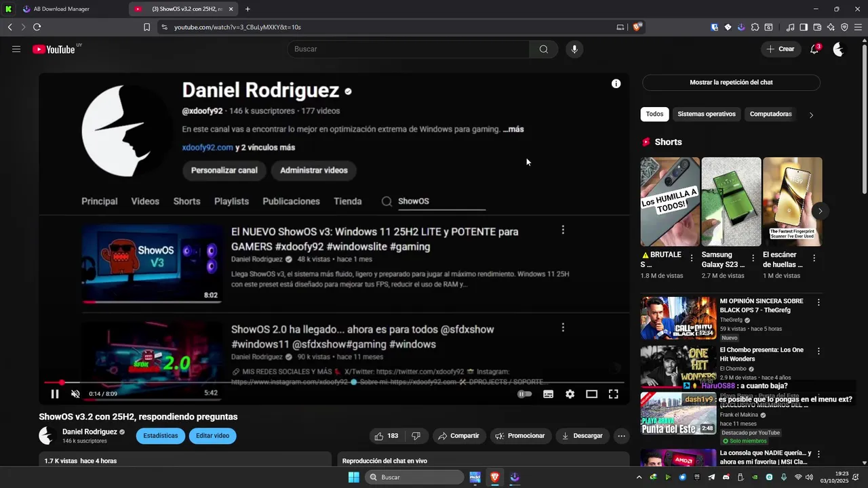Open the YouTube hamburger guide menu

16,49
